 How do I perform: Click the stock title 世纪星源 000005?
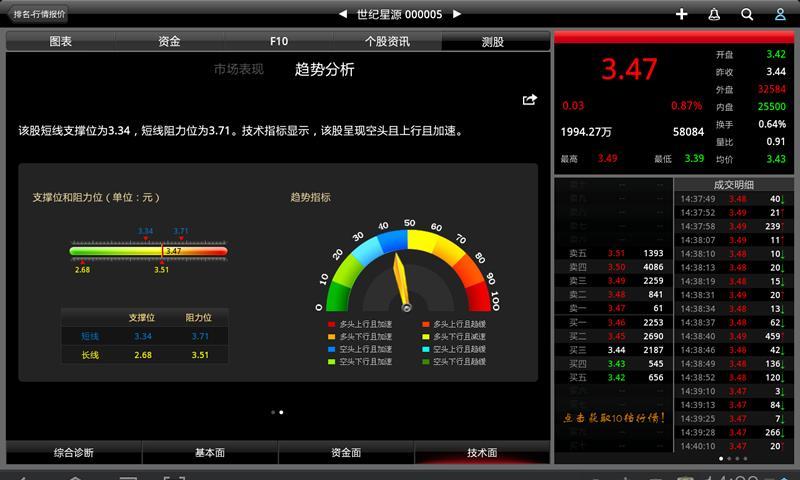pos(399,14)
